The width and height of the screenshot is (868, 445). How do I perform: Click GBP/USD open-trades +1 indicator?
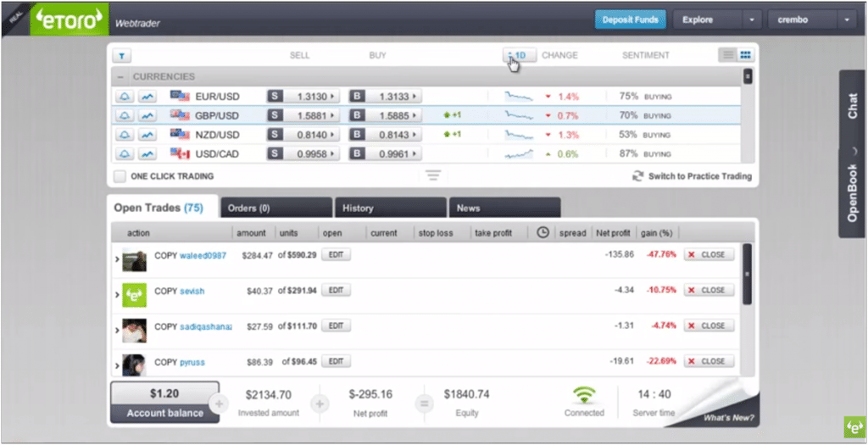(x=453, y=115)
